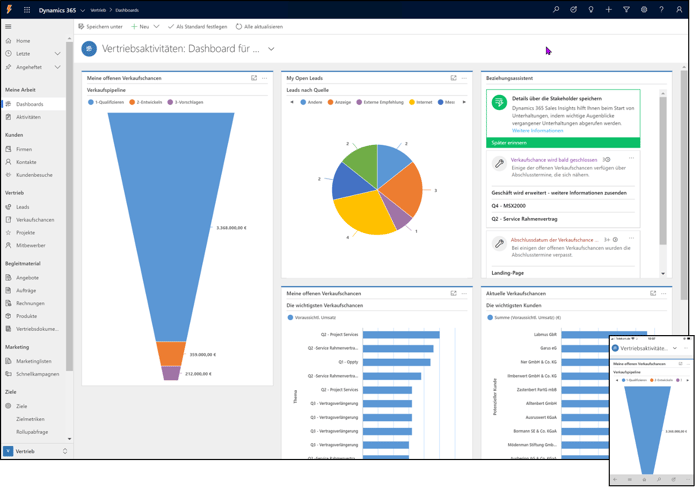Page the leads legend to the left
Image resolution: width=700 pixels, height=489 pixels.
(x=292, y=102)
